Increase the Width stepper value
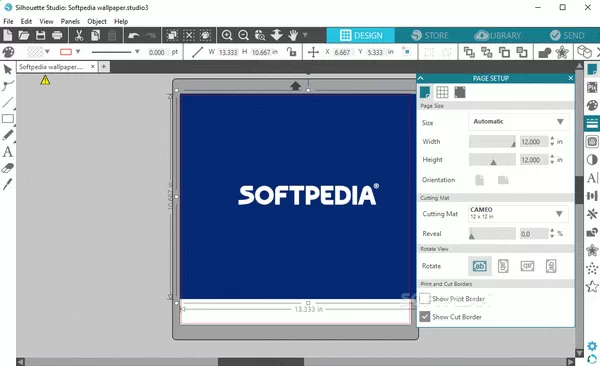This screenshot has width=600, height=366. [x=552, y=139]
